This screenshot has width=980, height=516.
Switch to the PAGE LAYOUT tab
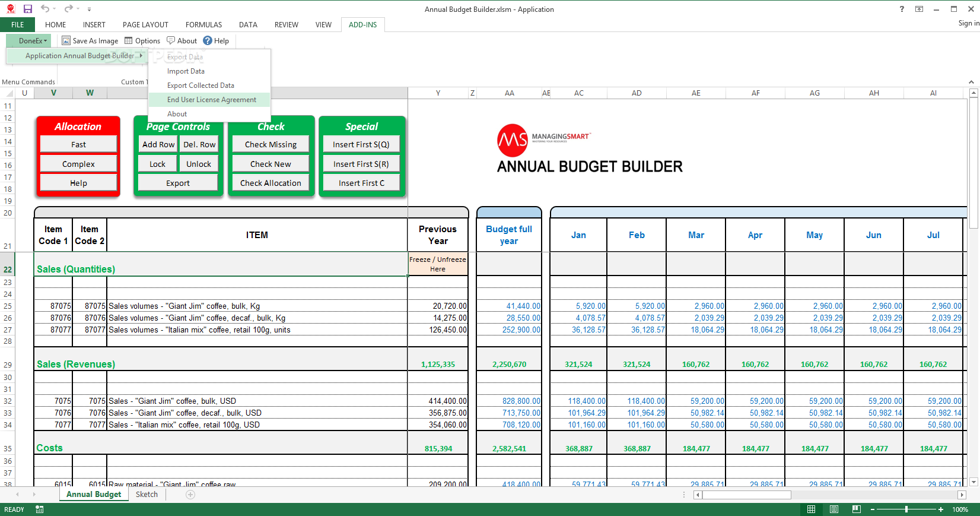click(145, 25)
